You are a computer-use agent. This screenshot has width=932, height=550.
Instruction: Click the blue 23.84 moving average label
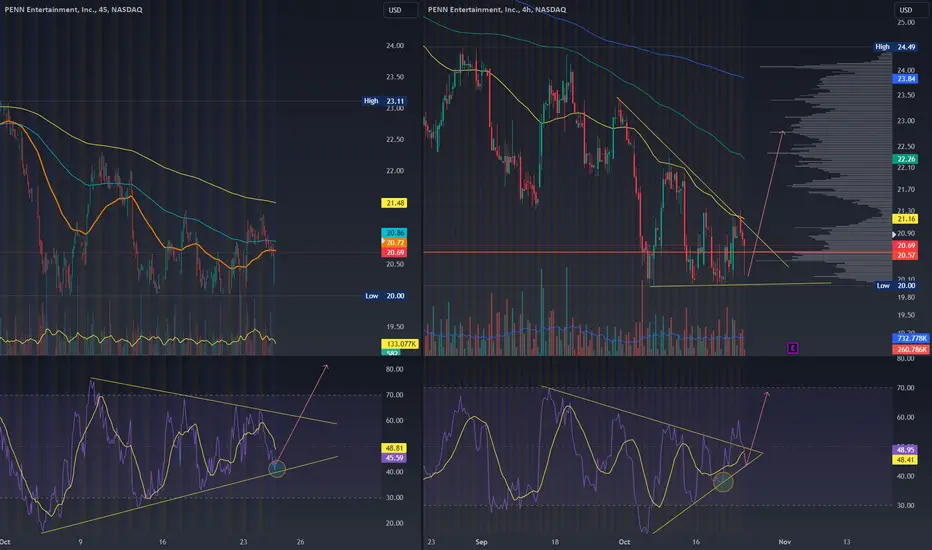[905, 79]
